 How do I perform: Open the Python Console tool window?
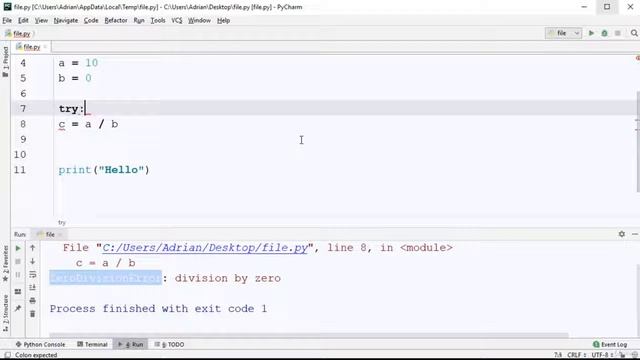point(40,344)
